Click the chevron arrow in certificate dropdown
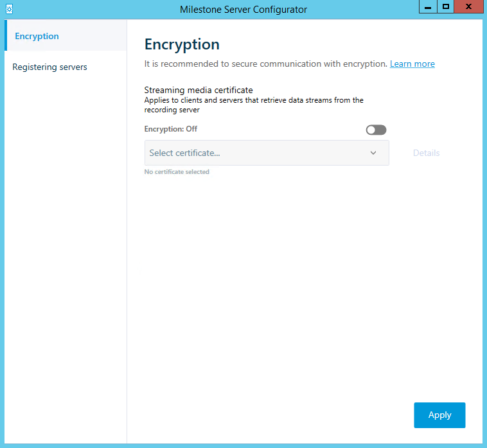Screen dimensions: 487x448 [x=373, y=153]
